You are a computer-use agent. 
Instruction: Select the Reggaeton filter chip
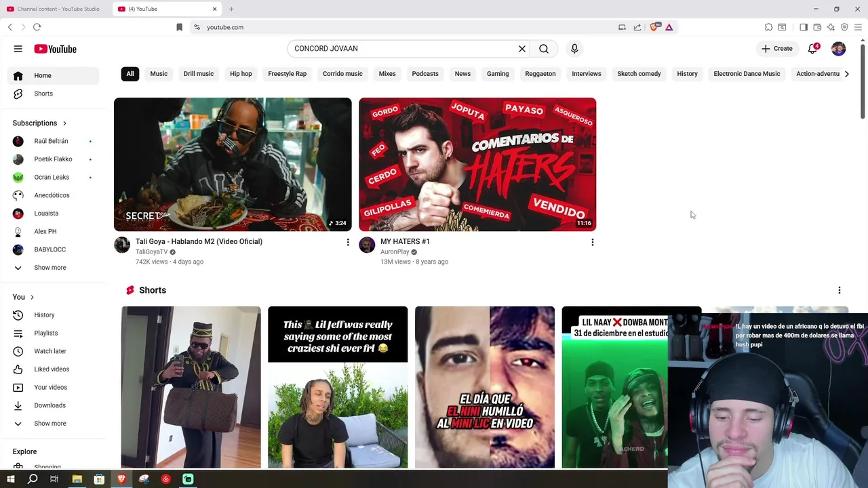(540, 74)
